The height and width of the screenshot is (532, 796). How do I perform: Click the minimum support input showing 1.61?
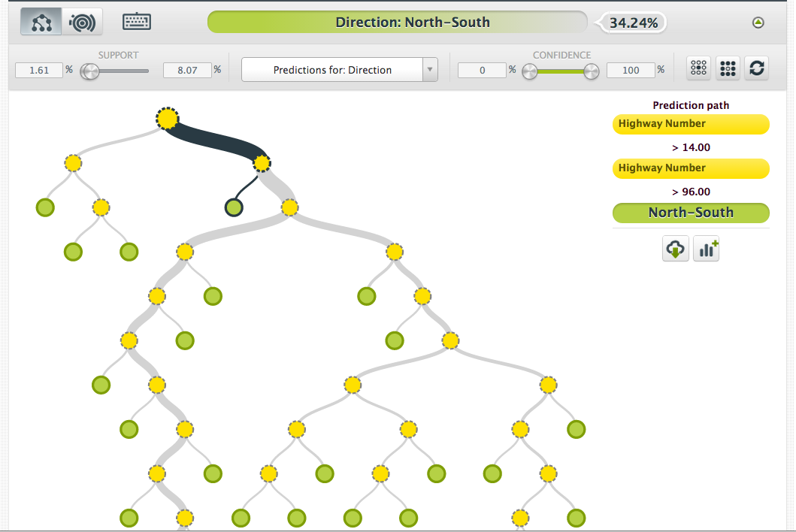(x=38, y=69)
